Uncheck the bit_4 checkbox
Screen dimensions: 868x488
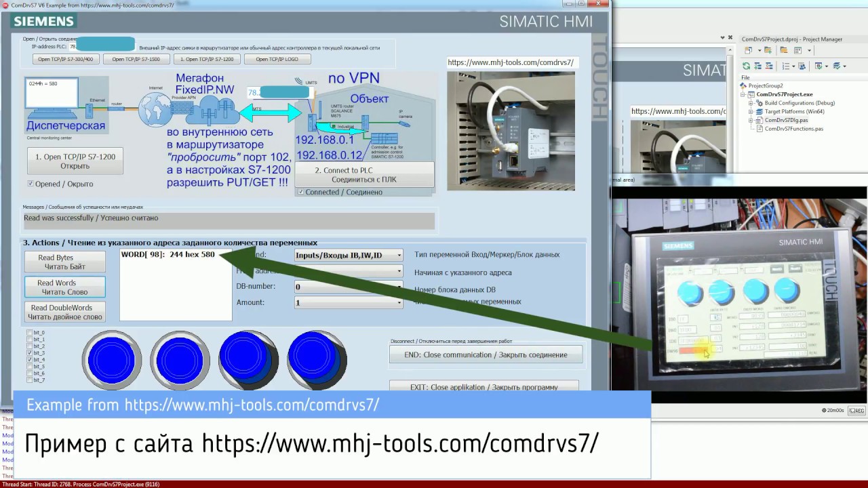tap(29, 360)
